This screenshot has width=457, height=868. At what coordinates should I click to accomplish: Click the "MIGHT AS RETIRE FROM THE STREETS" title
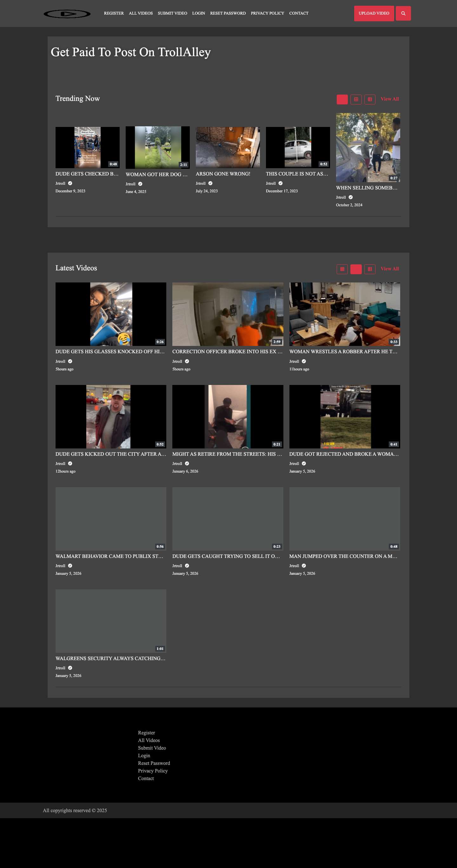click(227, 454)
